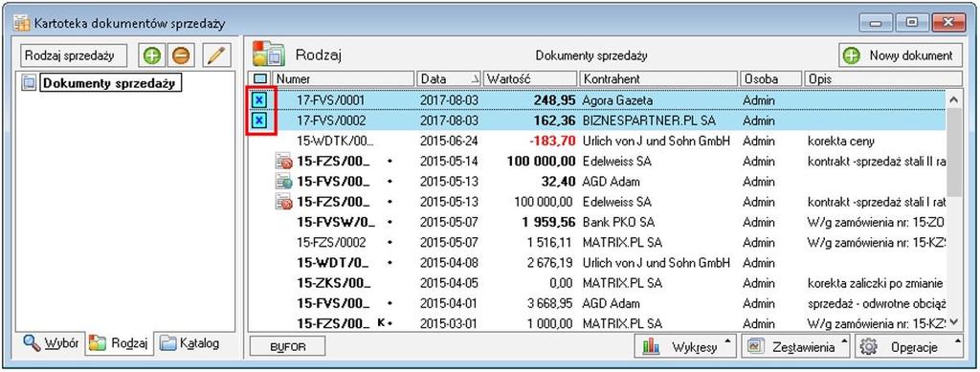Viewport: 980px width, 372px height.
Task: Switch to the Katalog tab
Action: click(190, 343)
